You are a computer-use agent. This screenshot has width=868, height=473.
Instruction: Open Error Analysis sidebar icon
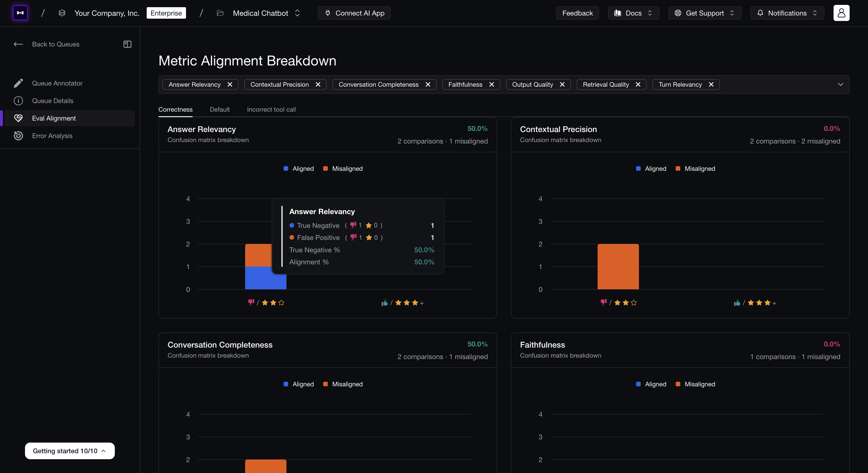(18, 136)
